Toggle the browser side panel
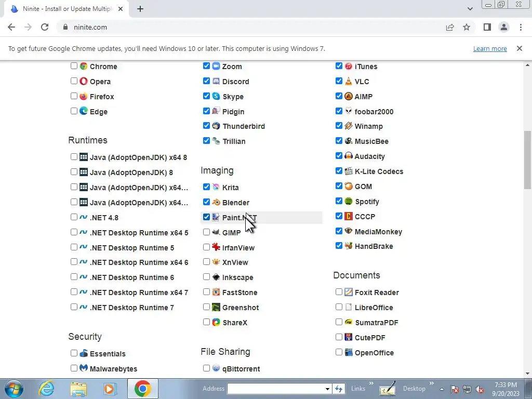 click(x=487, y=27)
